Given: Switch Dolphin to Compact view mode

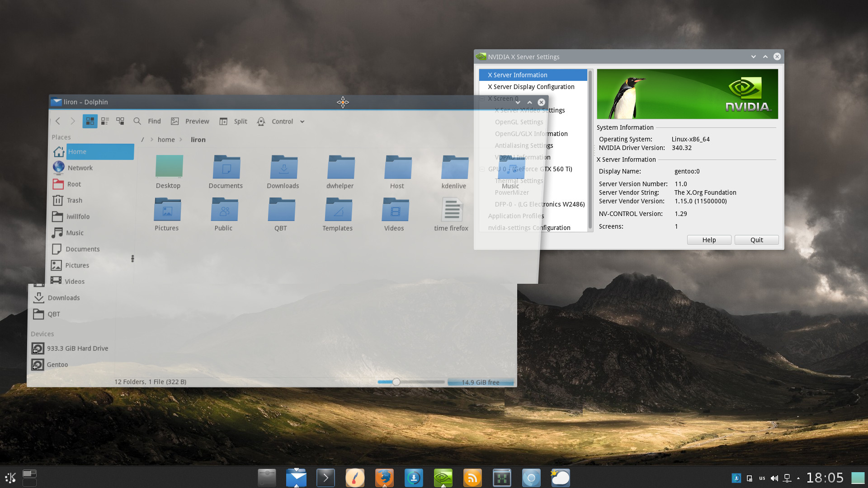Looking at the screenshot, I should [105, 121].
